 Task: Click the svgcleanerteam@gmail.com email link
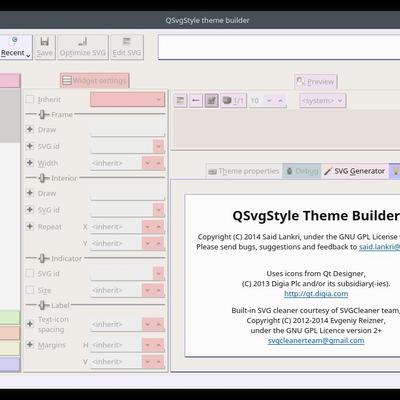[x=316, y=341]
